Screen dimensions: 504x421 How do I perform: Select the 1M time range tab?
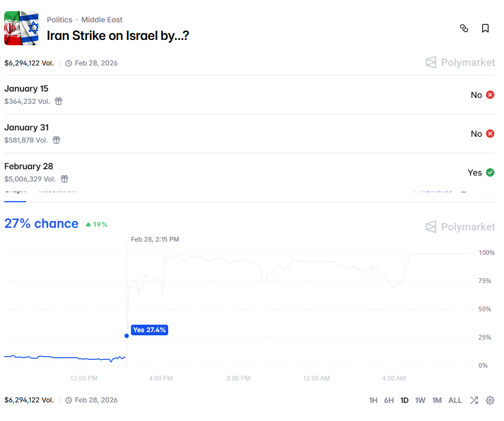click(437, 400)
